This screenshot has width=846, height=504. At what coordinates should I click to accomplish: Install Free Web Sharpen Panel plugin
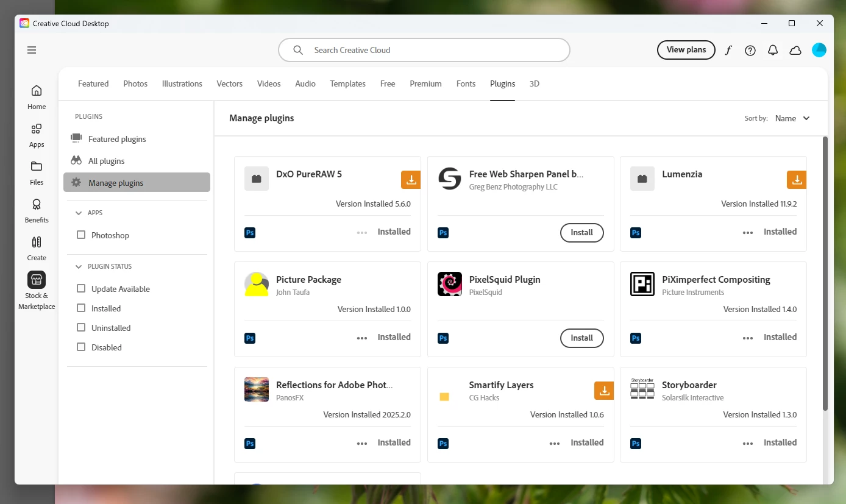(582, 232)
